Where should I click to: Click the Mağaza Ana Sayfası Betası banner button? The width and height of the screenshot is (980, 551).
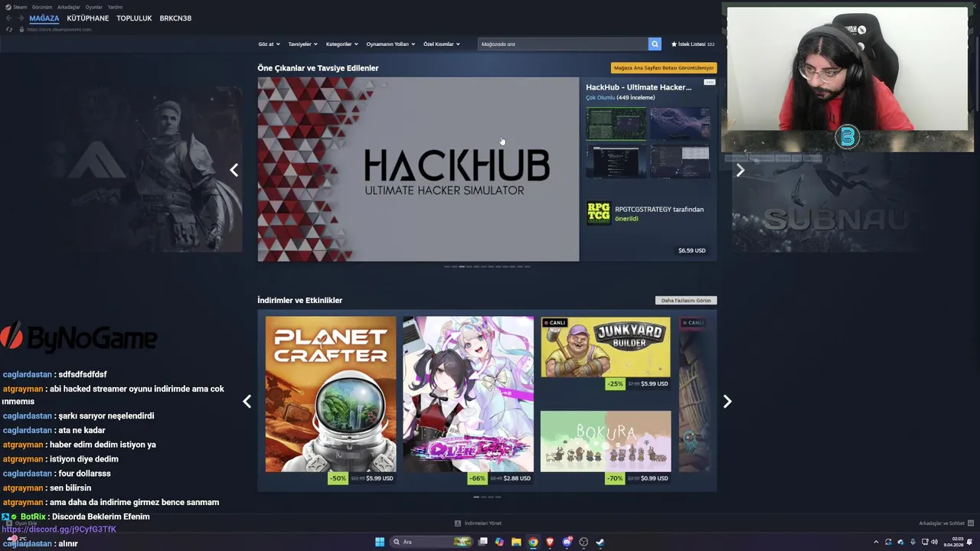tap(664, 68)
